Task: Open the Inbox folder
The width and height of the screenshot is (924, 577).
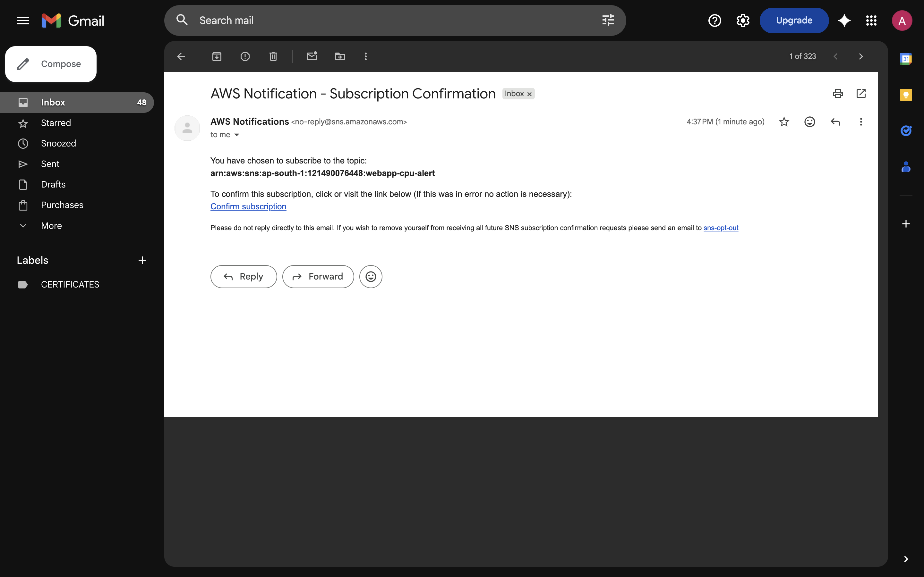Action: (53, 102)
